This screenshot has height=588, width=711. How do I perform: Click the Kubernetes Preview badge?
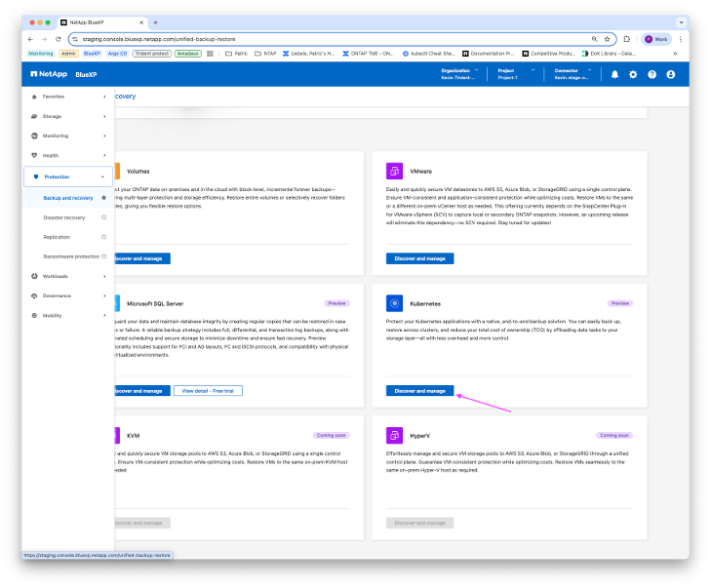point(620,303)
